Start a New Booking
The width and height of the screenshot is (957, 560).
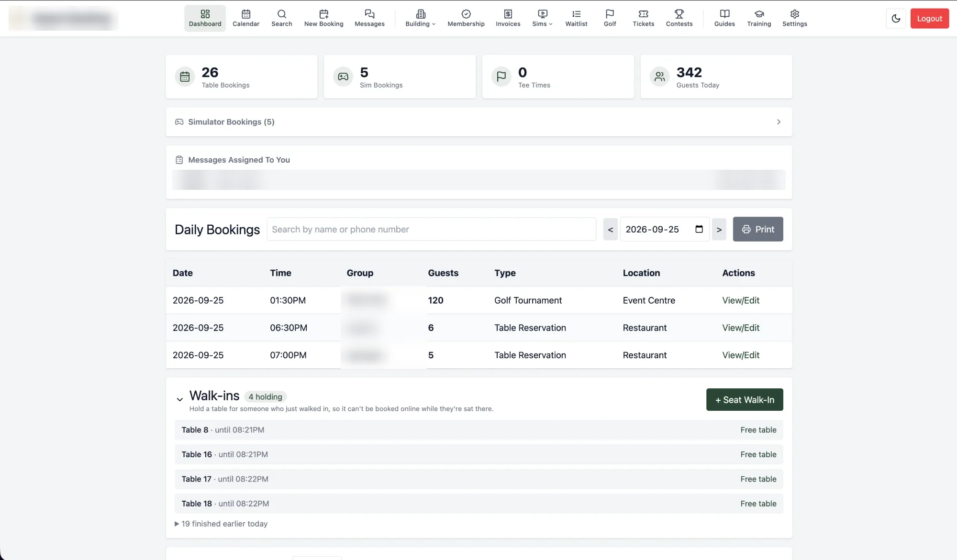[324, 19]
